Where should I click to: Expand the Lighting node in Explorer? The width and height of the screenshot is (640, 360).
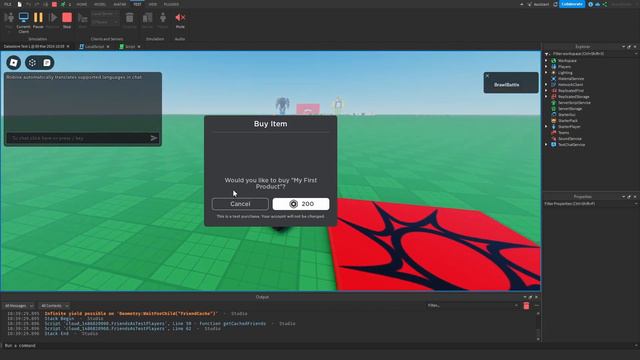point(546,73)
